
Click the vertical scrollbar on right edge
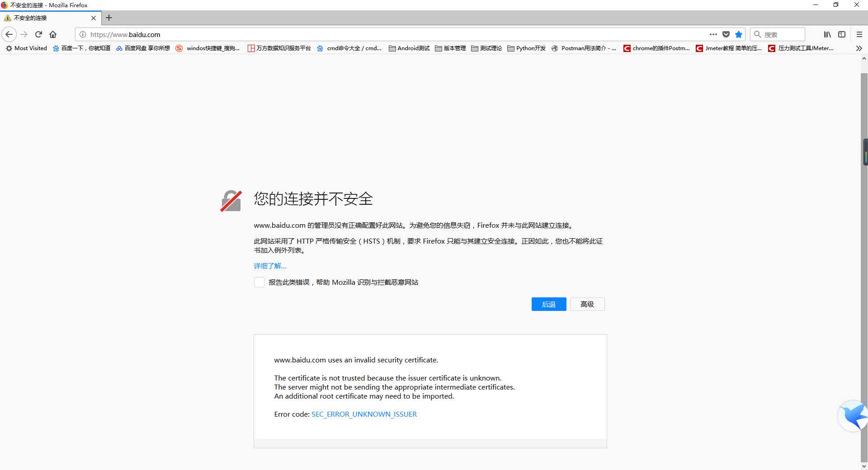pos(864,151)
